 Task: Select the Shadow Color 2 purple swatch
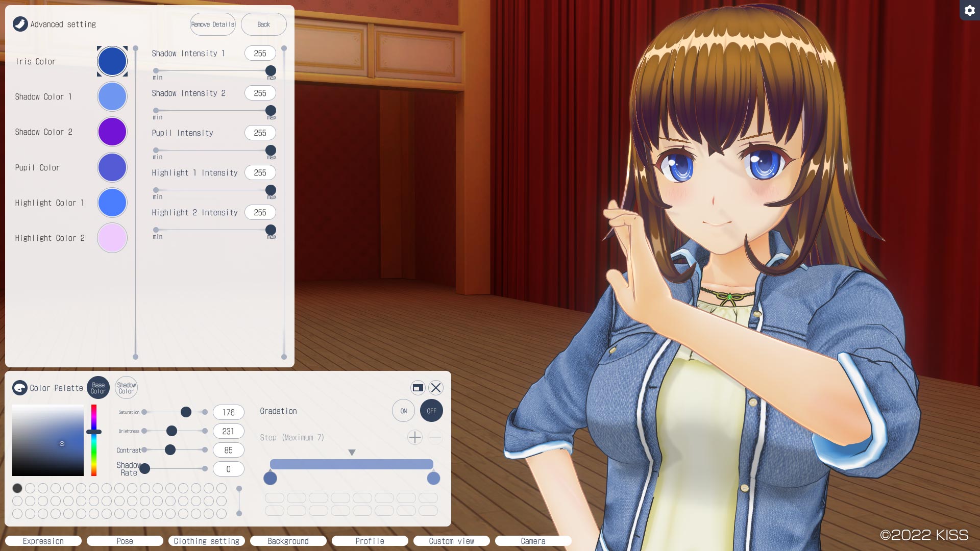coord(112,132)
